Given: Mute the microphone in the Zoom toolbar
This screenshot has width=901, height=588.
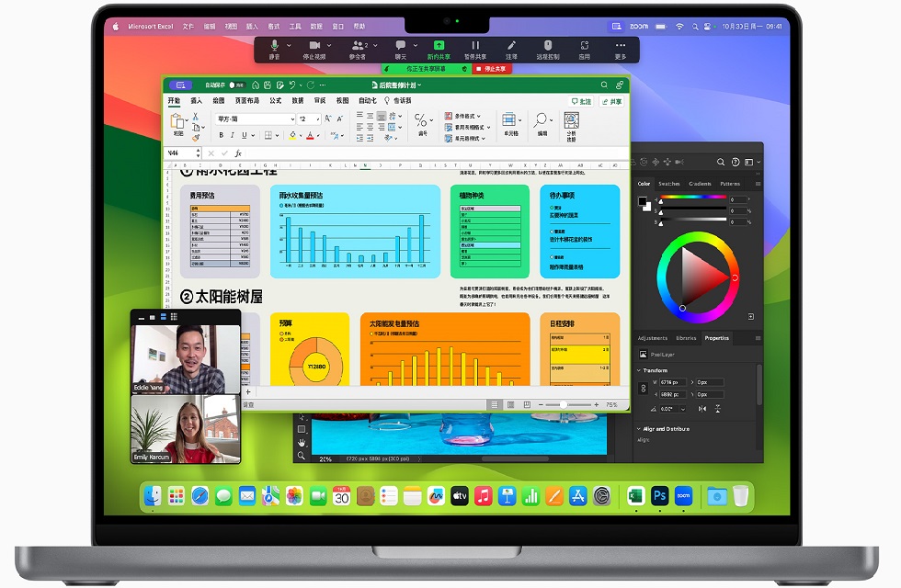Looking at the screenshot, I should click(274, 45).
